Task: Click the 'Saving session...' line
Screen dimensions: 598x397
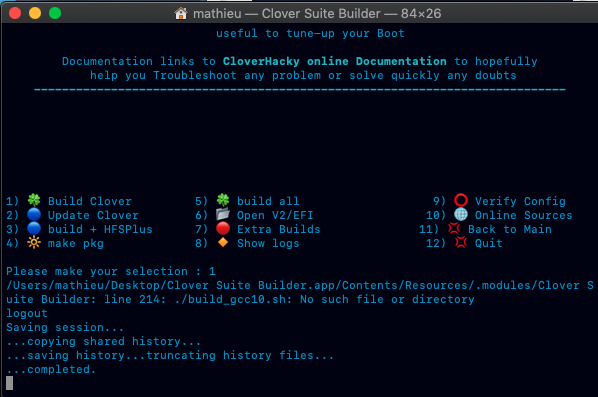Action: point(65,327)
